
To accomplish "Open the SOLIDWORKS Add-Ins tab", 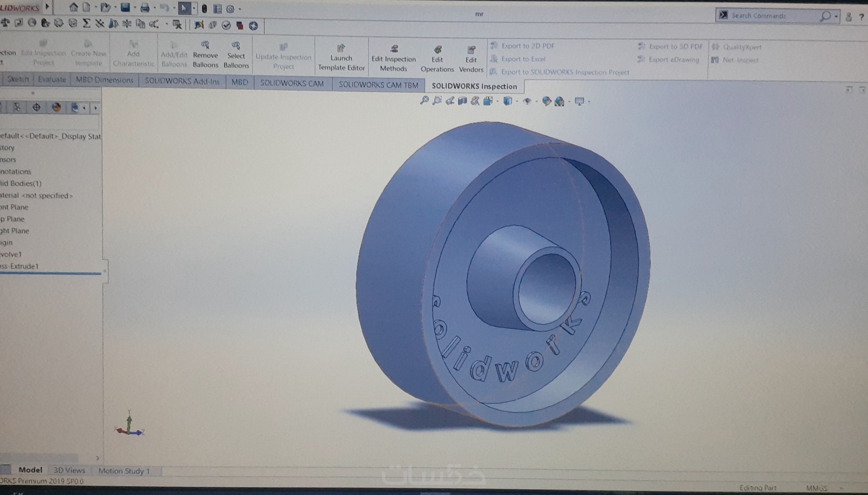I will click(x=182, y=81).
